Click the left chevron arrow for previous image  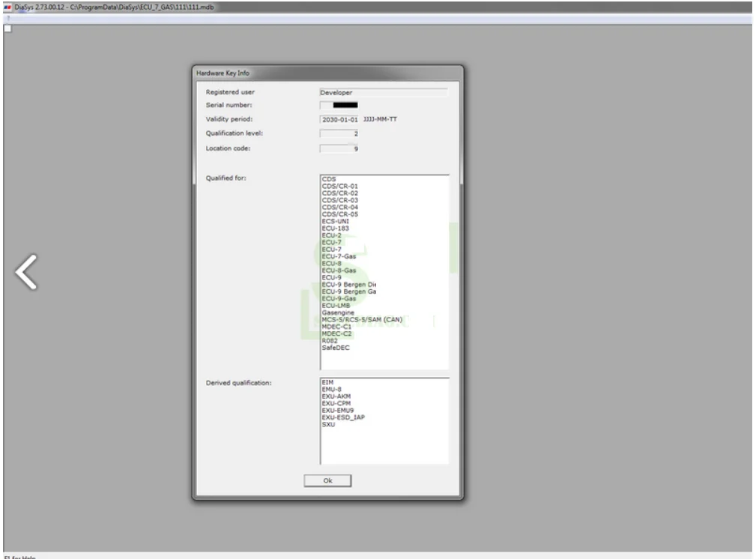27,272
